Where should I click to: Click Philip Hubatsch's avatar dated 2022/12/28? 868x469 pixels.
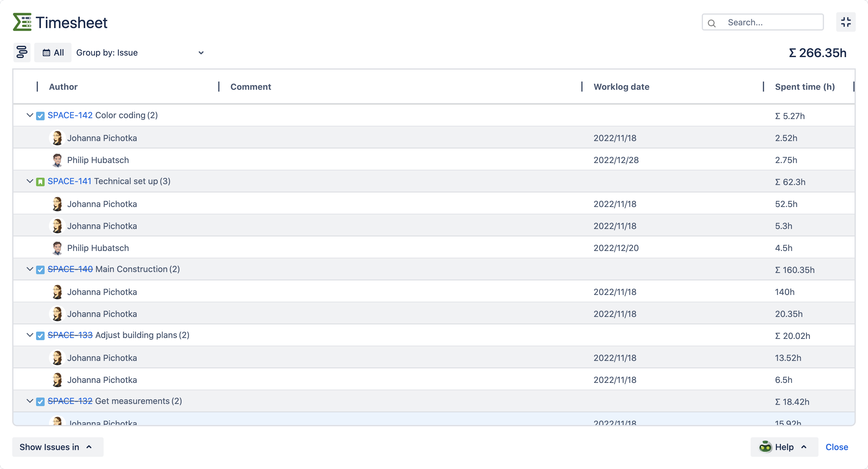(x=57, y=160)
